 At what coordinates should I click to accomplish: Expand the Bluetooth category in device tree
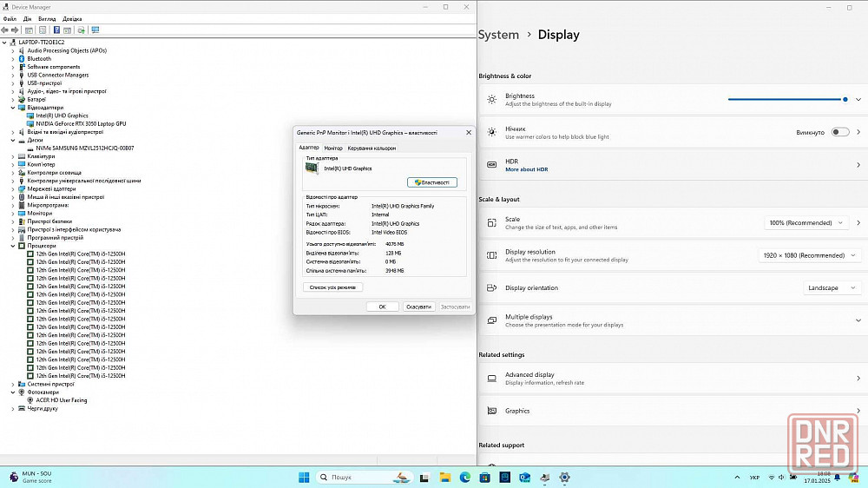pyautogui.click(x=13, y=59)
